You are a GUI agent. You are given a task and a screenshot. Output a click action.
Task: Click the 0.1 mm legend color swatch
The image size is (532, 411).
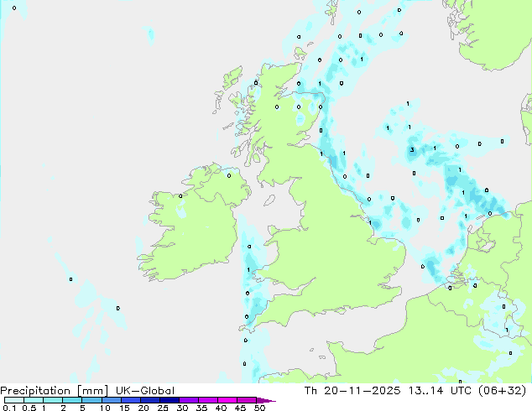pos(14,400)
